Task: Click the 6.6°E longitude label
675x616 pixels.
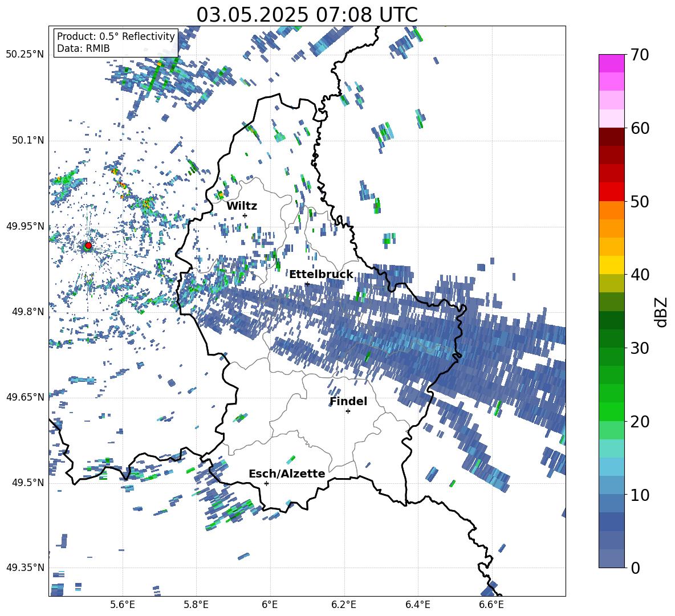Action: click(491, 605)
